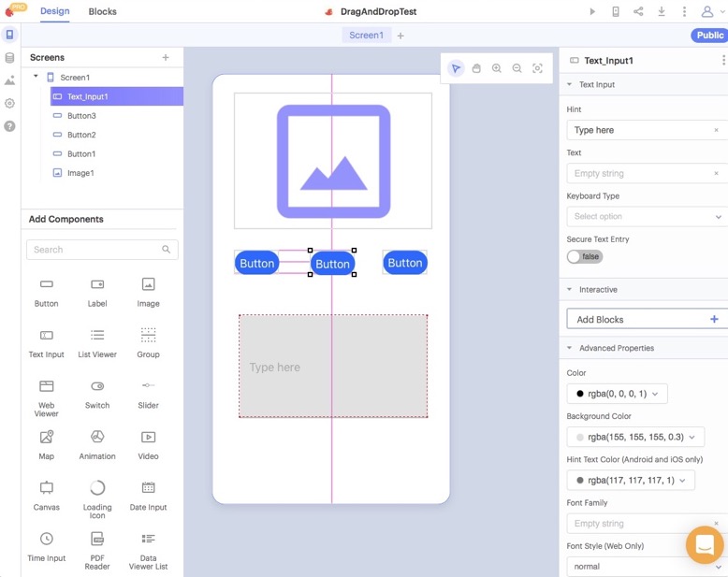
Task: Select the hand pan tool
Action: pyautogui.click(x=476, y=68)
